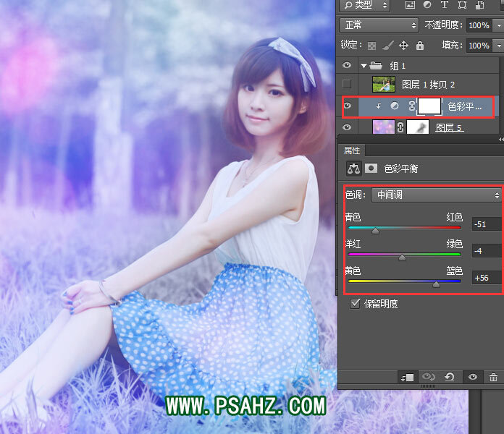Click the shape layer filter icon

(462, 5)
